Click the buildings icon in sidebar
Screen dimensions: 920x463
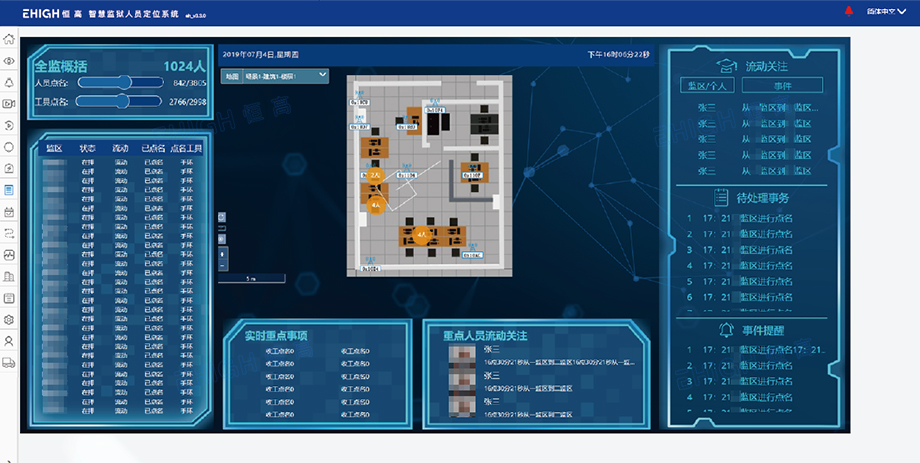click(x=9, y=276)
